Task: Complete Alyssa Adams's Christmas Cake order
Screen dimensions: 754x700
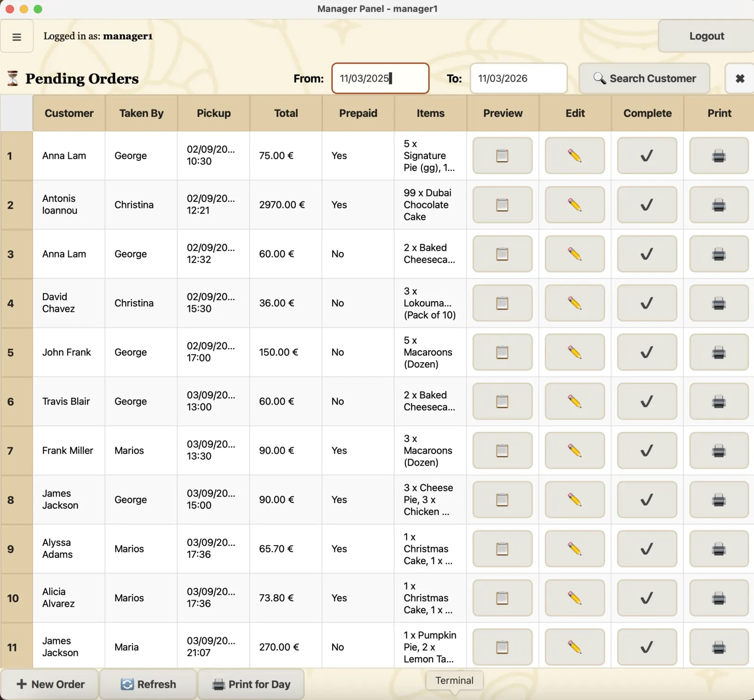Action: click(x=647, y=549)
